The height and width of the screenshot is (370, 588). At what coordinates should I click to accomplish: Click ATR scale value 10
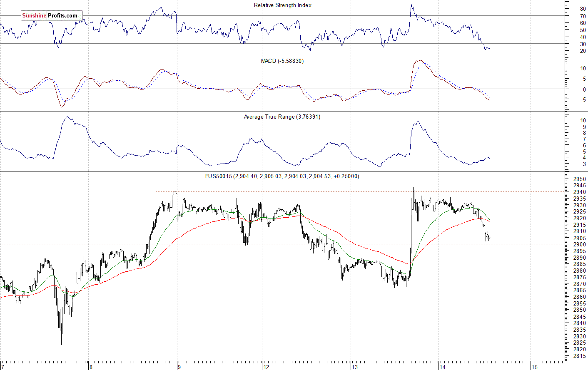pos(583,120)
